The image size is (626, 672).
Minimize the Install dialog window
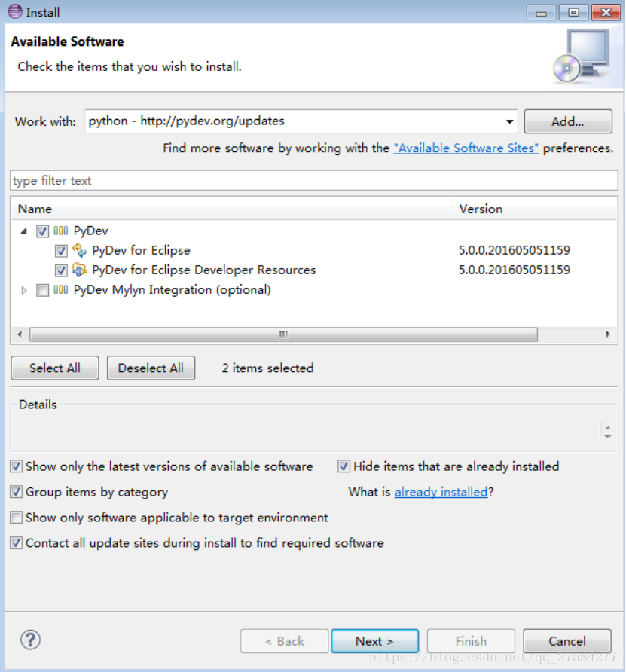coord(541,13)
